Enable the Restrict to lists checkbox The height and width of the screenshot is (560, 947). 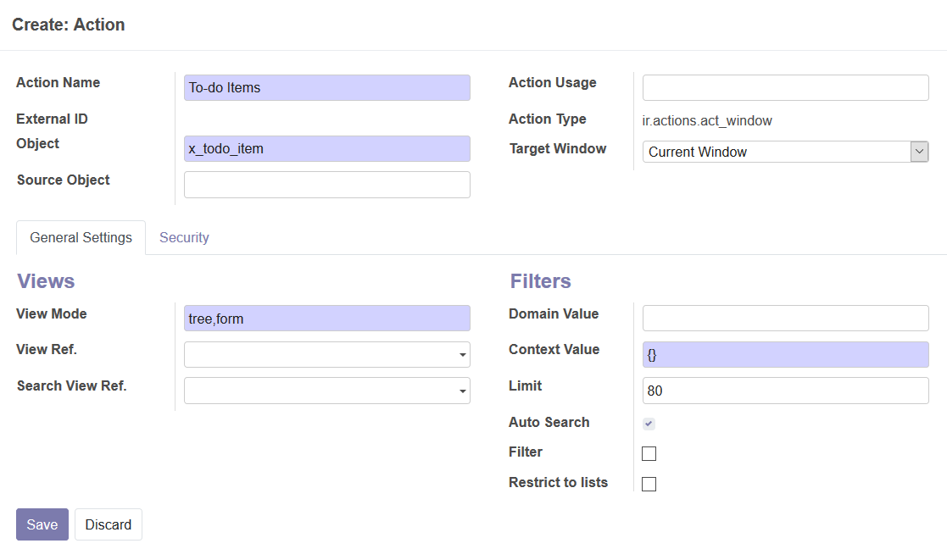[649, 484]
